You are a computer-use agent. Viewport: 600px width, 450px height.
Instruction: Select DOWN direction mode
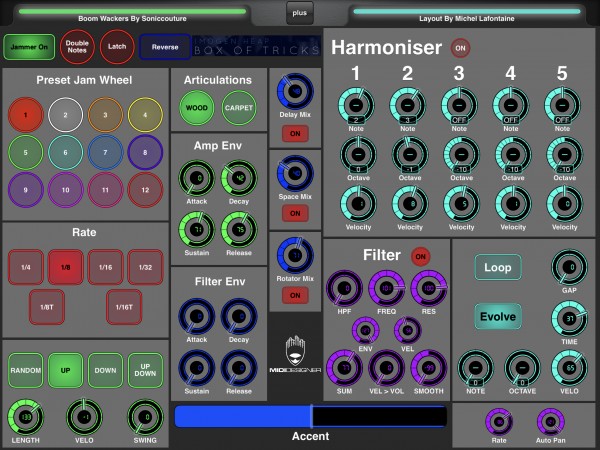click(105, 370)
